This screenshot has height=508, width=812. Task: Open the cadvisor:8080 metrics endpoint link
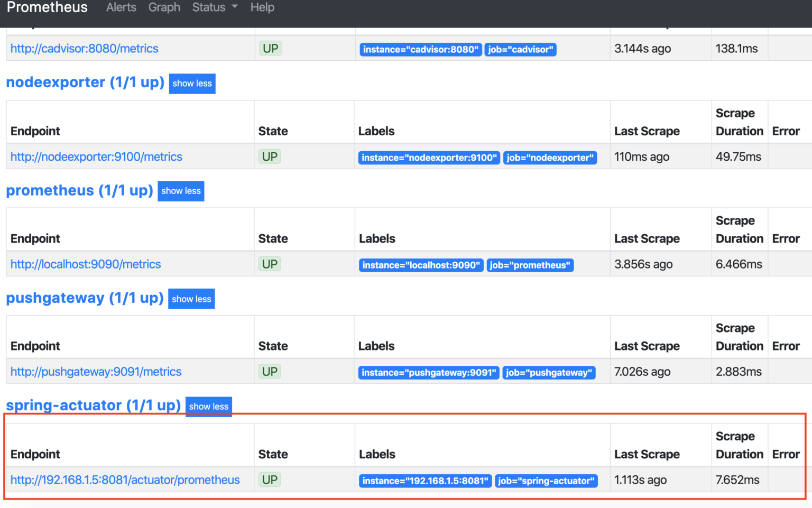click(x=85, y=49)
